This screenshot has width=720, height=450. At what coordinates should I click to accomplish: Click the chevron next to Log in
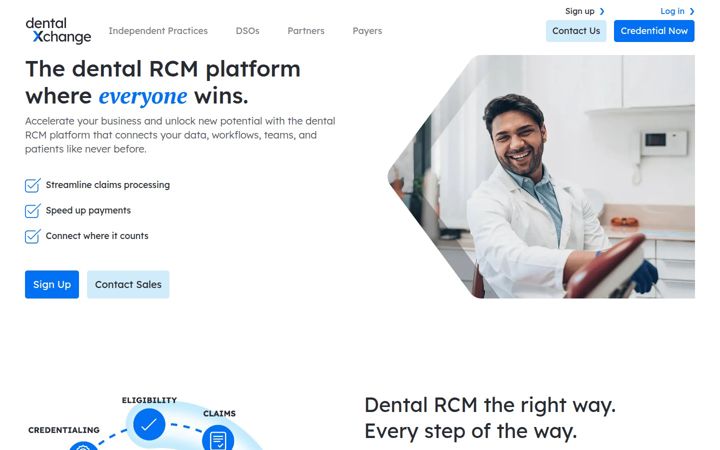(x=692, y=11)
